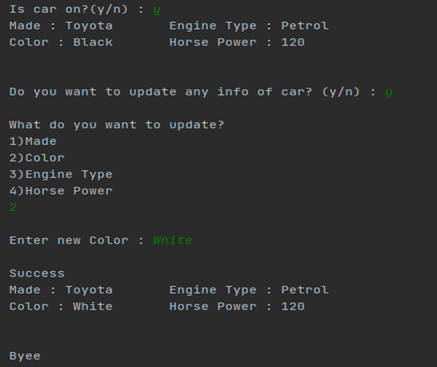Click the '4)Horse Power' option line

click(61, 191)
